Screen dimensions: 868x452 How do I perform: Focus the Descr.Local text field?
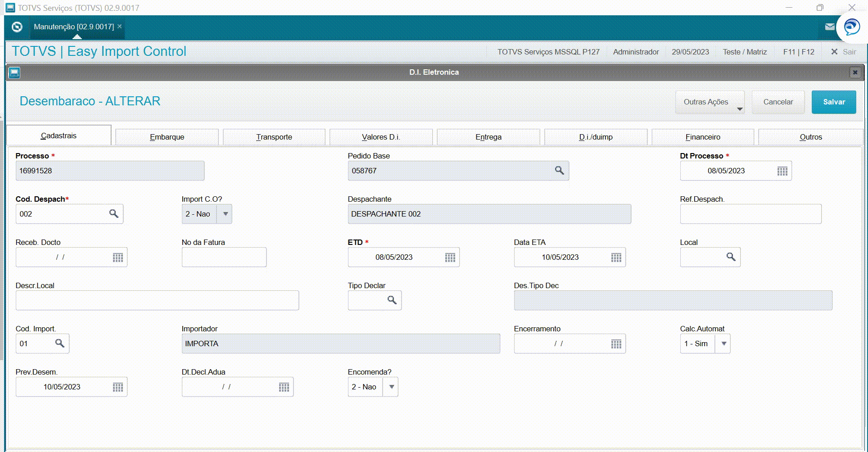pyautogui.click(x=157, y=300)
